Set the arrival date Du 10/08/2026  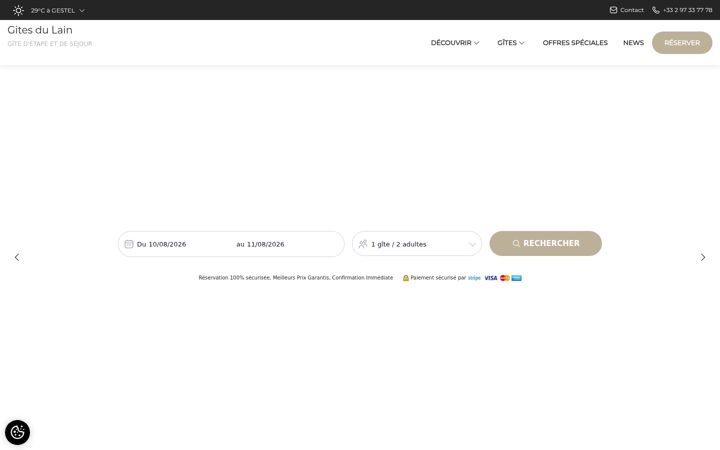[161, 244]
